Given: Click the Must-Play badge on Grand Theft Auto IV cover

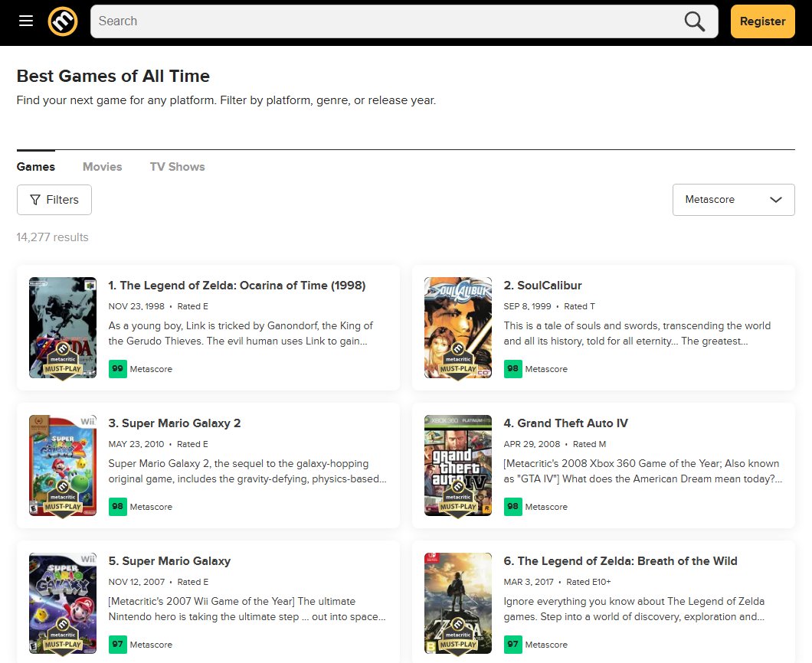Looking at the screenshot, I should pos(458,499).
